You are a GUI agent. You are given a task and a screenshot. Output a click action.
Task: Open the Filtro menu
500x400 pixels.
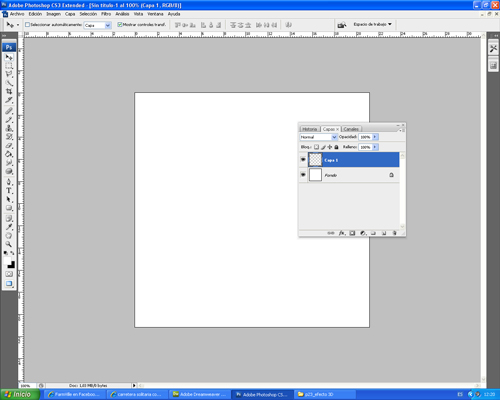click(106, 14)
